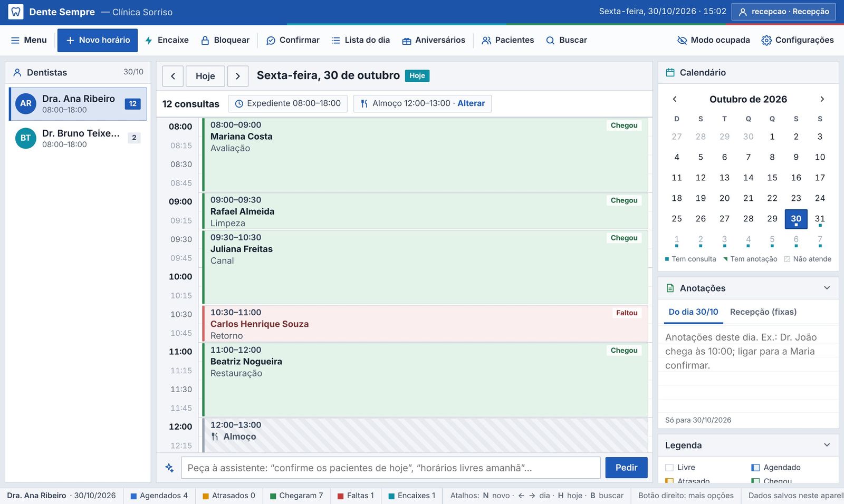The width and height of the screenshot is (844, 504).
Task: Switch to Recepção (fixas) tab
Action: click(x=763, y=312)
